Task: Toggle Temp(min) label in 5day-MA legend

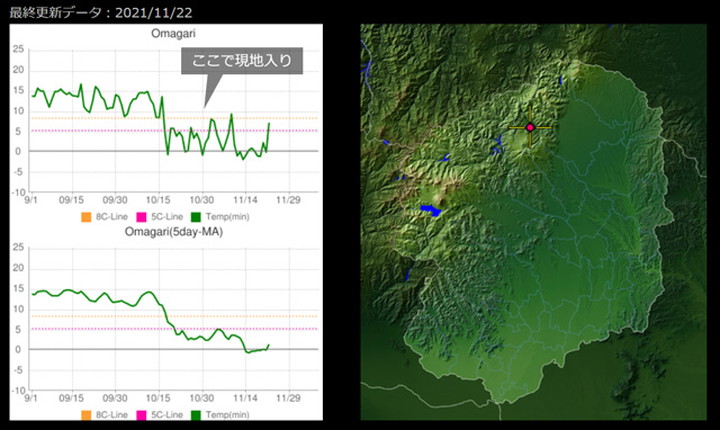Action: [x=227, y=415]
